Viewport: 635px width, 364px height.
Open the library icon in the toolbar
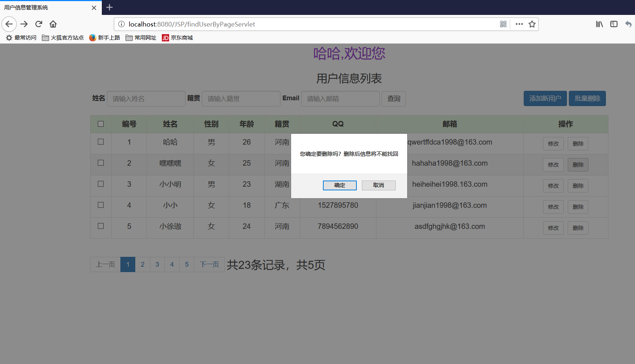pyautogui.click(x=599, y=24)
